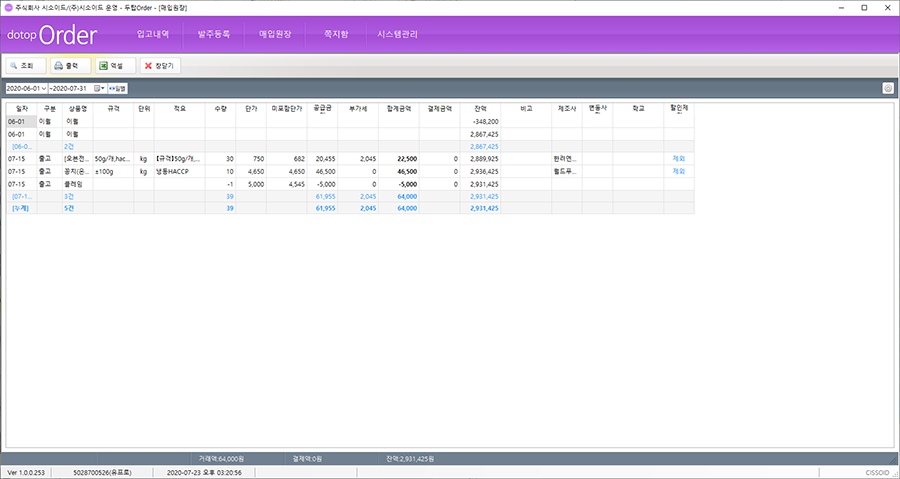Expand the start date 2020-06-01 dropdown
The image size is (900, 479).
(x=43, y=89)
